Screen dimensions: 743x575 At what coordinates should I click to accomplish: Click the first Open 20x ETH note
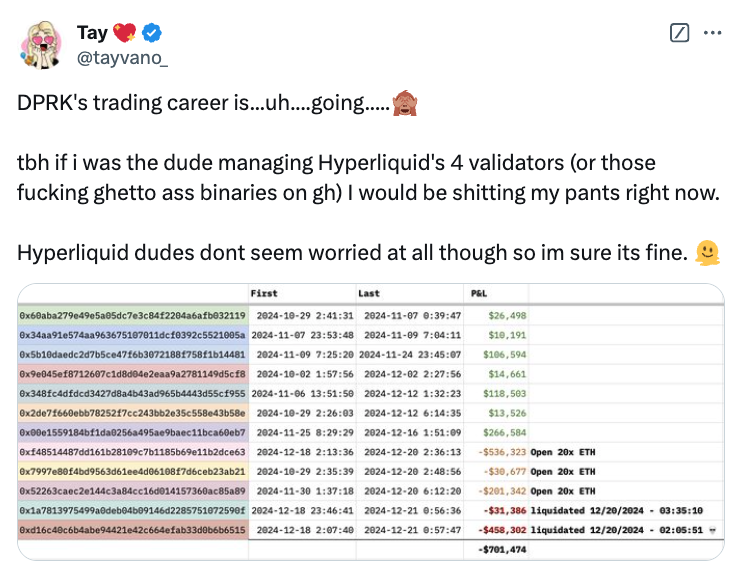pos(562,452)
